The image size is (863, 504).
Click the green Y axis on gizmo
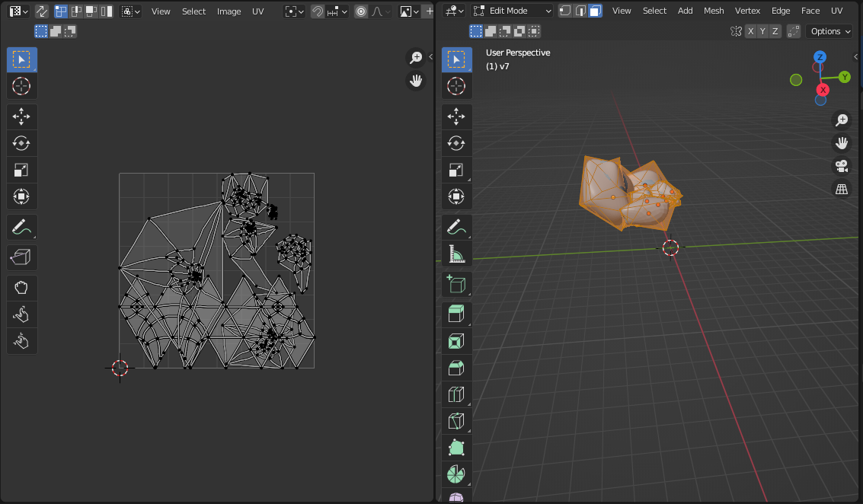844,77
